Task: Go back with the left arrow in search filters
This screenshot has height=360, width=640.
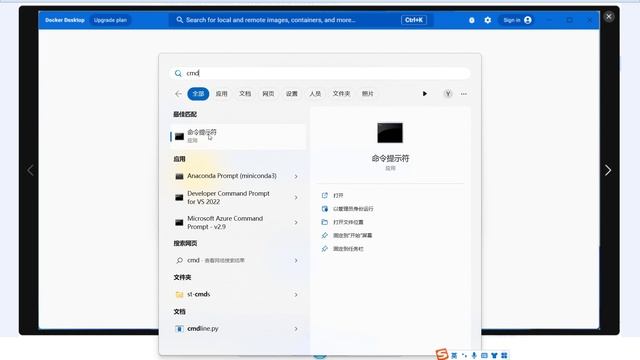Action: tap(178, 94)
